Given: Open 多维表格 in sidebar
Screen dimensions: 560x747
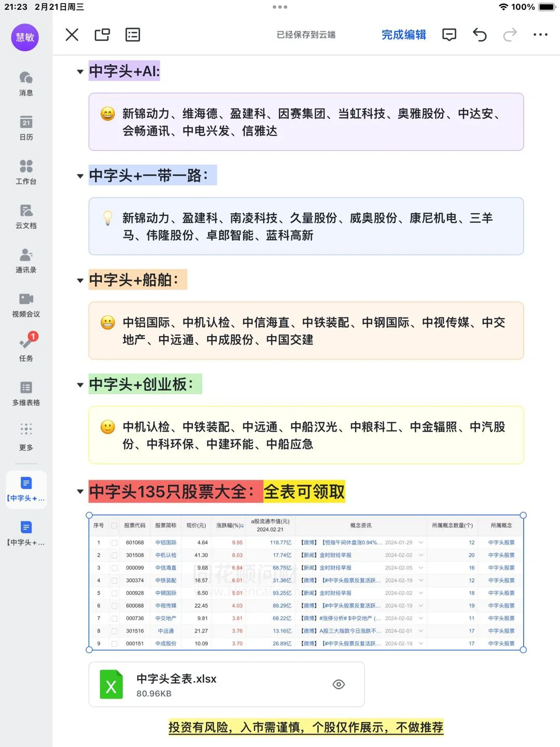Looking at the screenshot, I should click(26, 393).
